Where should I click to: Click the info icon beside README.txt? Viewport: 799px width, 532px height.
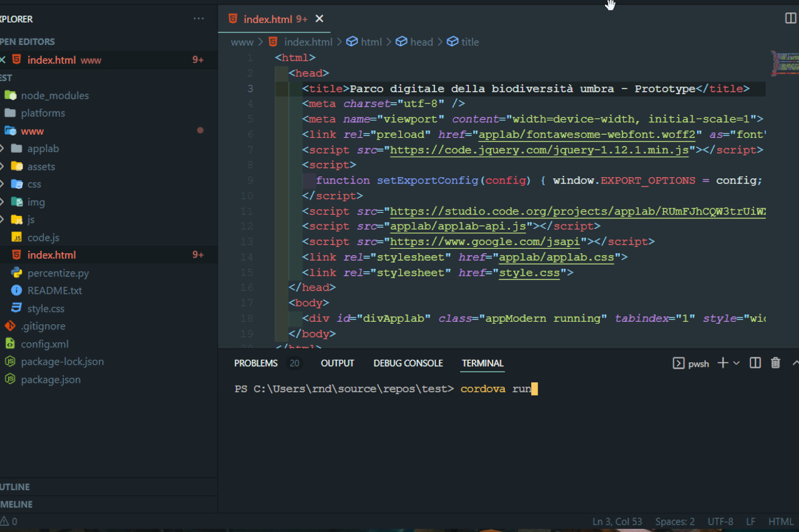[x=17, y=291]
